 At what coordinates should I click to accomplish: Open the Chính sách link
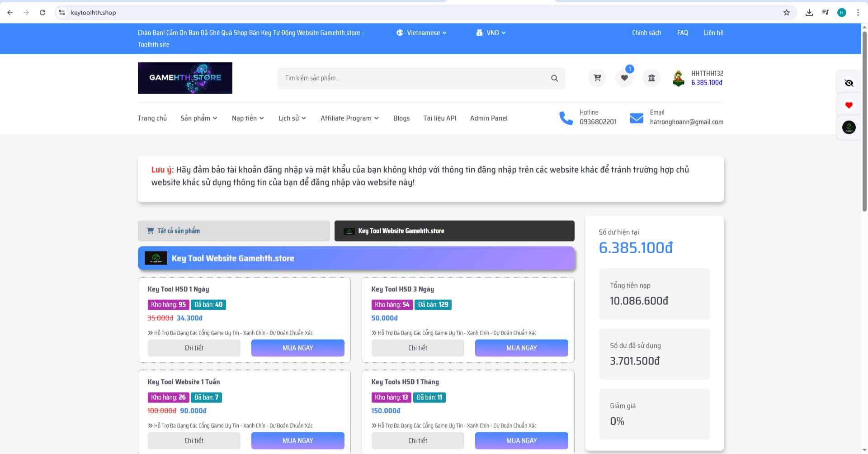[646, 33]
